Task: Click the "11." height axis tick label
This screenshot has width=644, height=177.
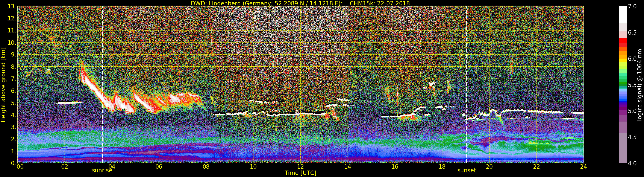Action: tap(12, 31)
